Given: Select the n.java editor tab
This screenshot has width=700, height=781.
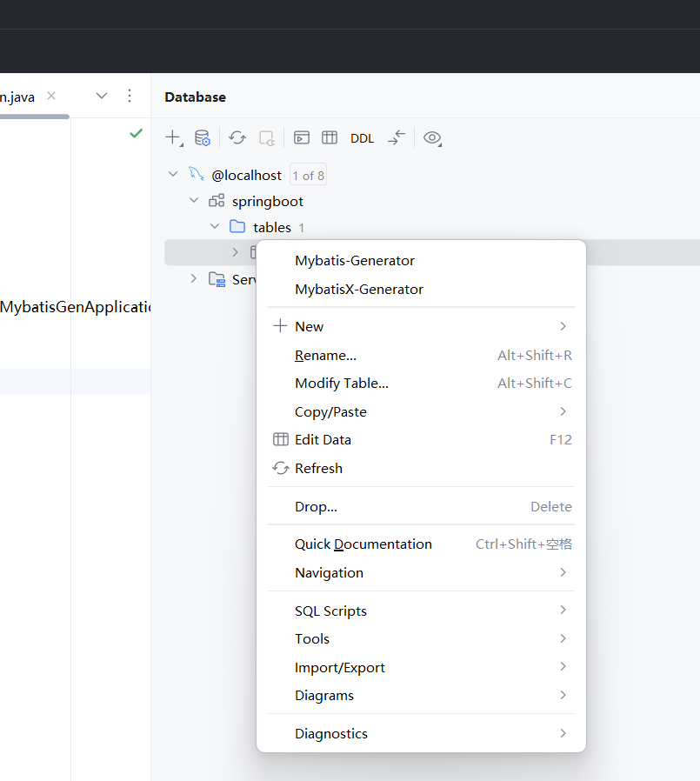Looking at the screenshot, I should coord(17,97).
